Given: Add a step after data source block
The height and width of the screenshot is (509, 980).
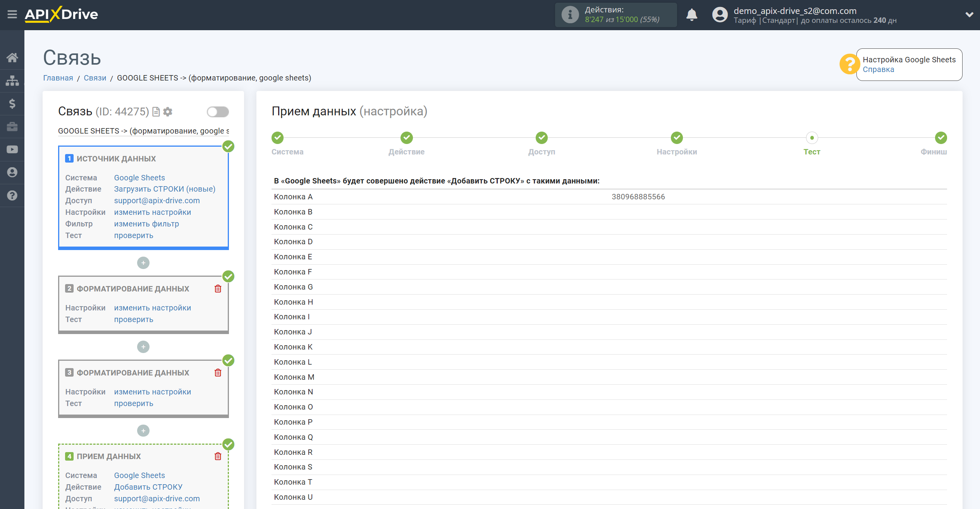Looking at the screenshot, I should tap(143, 263).
